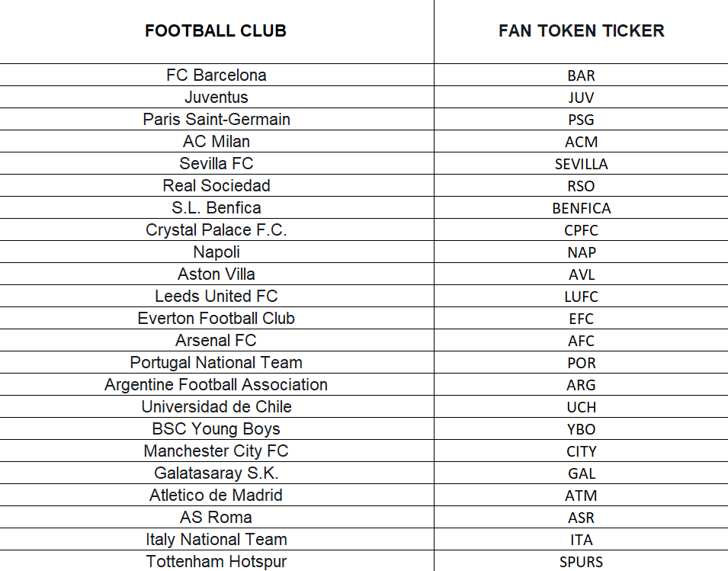Select the Argentine Football Association cell
Screen dimensions: 728x571
click(216, 385)
